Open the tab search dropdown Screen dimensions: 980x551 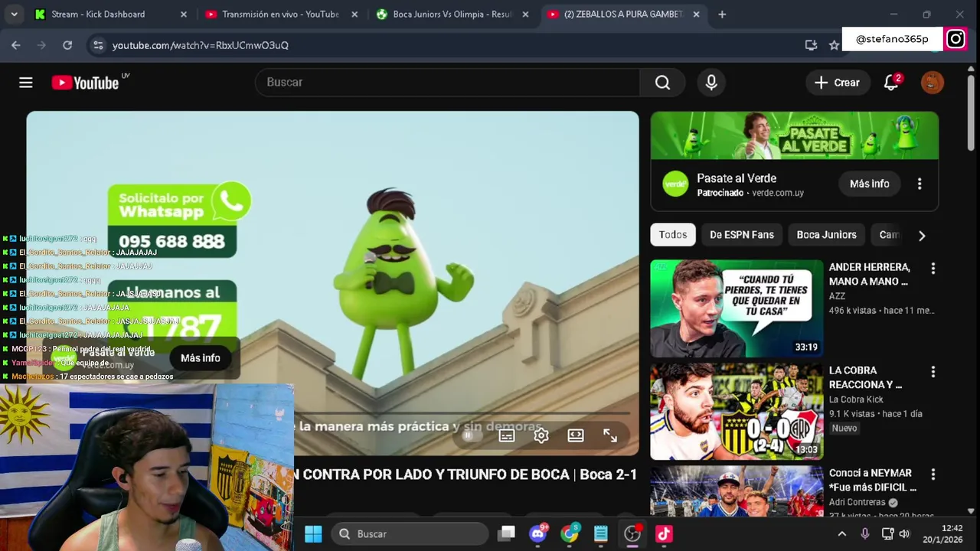[15, 14]
